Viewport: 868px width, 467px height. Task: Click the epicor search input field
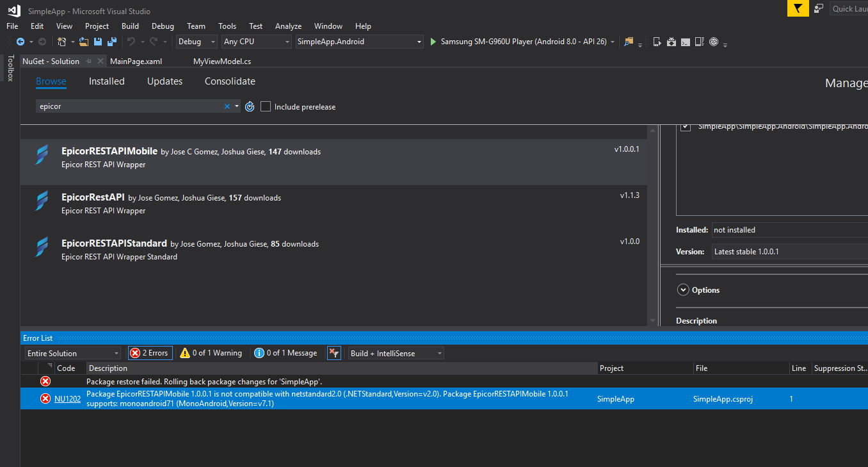tap(131, 106)
